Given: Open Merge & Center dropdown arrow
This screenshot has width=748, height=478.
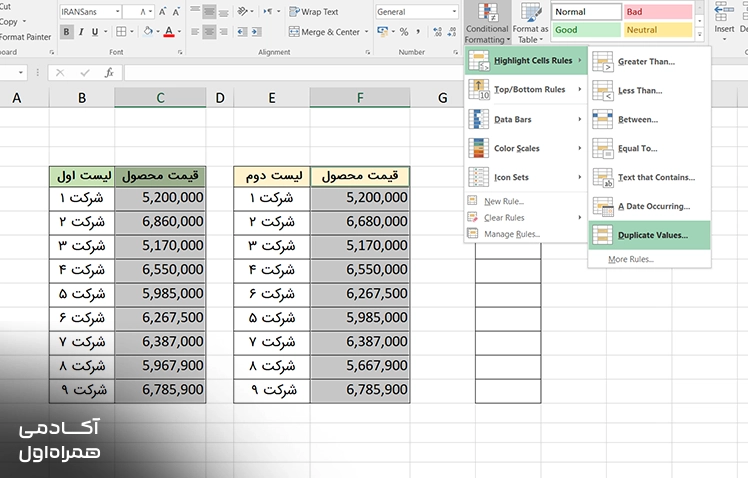Looking at the screenshot, I should (366, 32).
